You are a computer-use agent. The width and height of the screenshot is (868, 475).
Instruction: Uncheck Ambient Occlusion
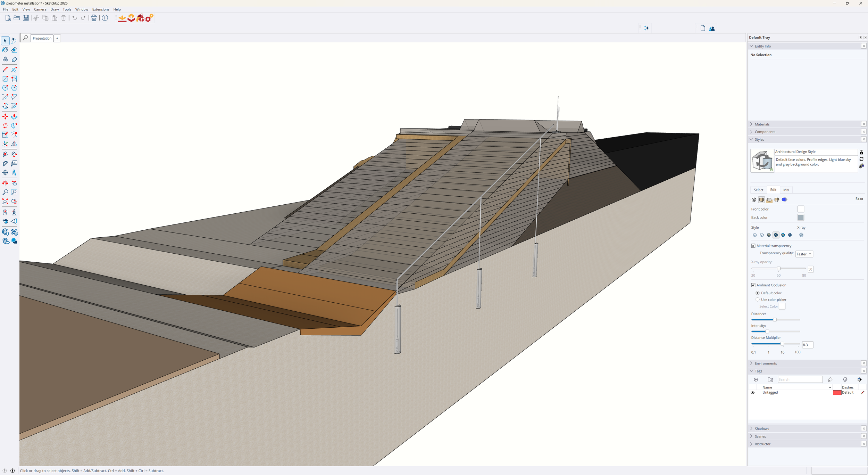pos(753,285)
